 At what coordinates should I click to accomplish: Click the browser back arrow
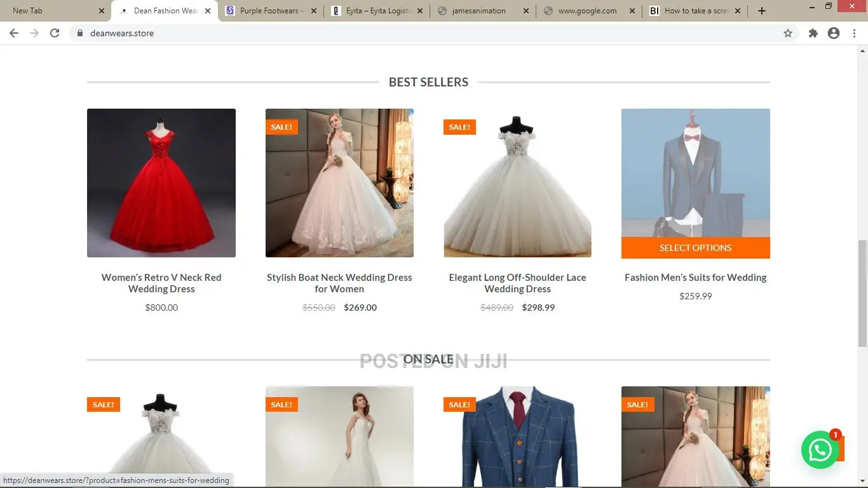14,33
